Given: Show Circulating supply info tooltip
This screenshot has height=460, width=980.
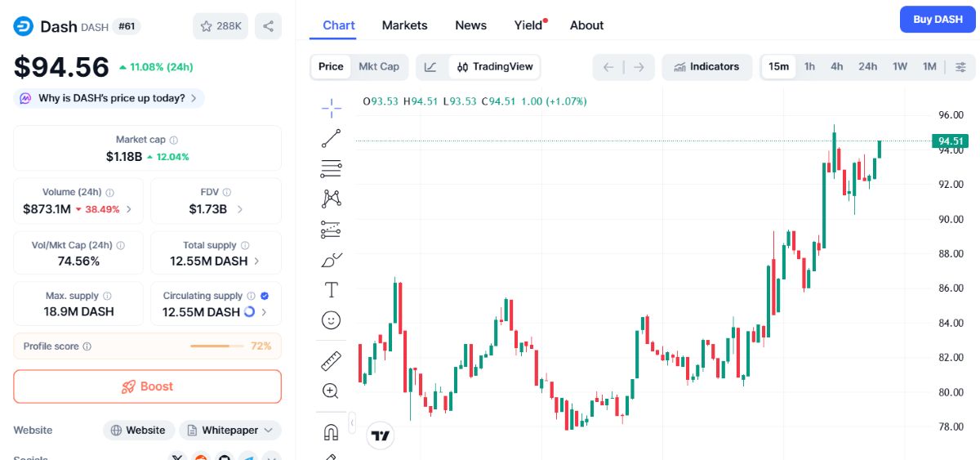Looking at the screenshot, I should (252, 296).
